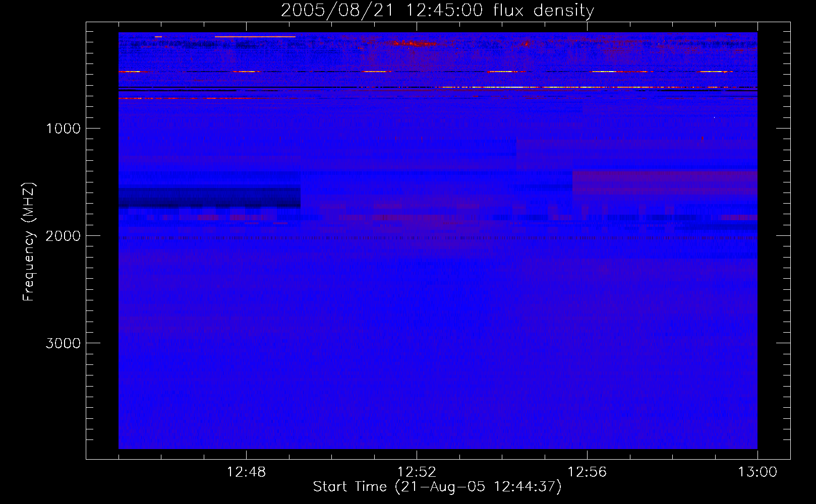The width and height of the screenshot is (816, 504).
Task: Click the 12:56 time tick label
Action: tap(587, 472)
